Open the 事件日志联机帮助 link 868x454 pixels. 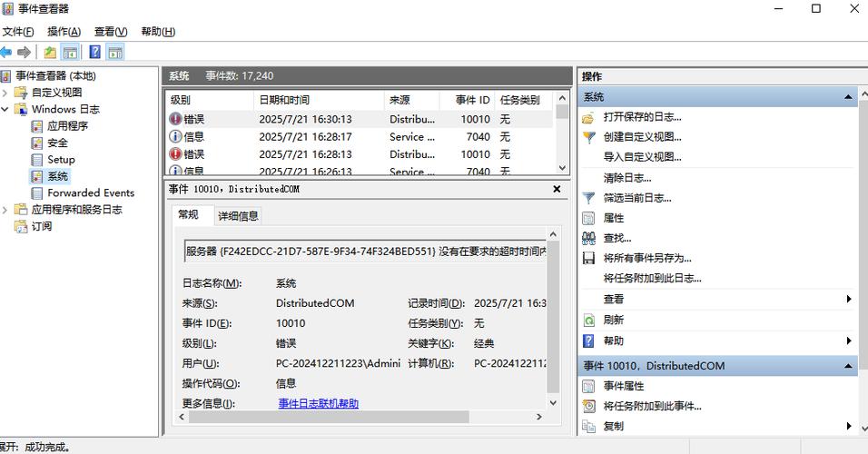pos(319,404)
